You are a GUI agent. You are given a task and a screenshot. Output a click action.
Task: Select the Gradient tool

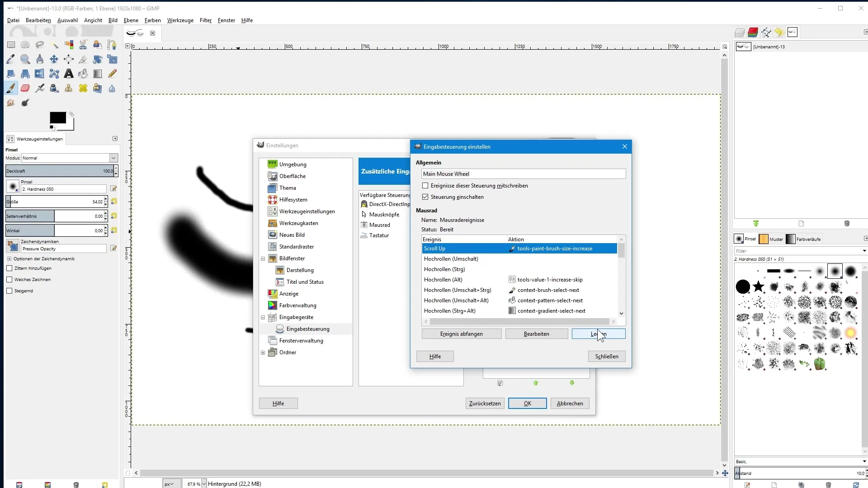[x=98, y=74]
